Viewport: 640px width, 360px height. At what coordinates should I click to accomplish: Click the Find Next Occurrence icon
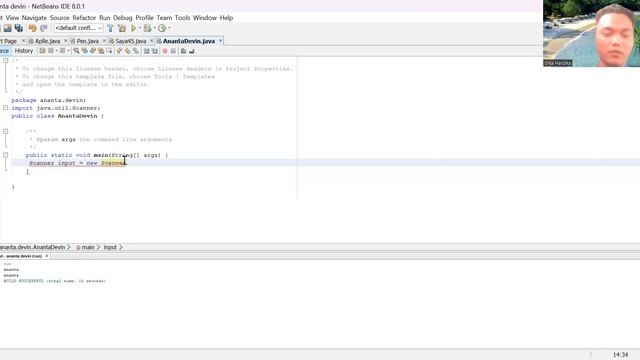[x=93, y=51]
